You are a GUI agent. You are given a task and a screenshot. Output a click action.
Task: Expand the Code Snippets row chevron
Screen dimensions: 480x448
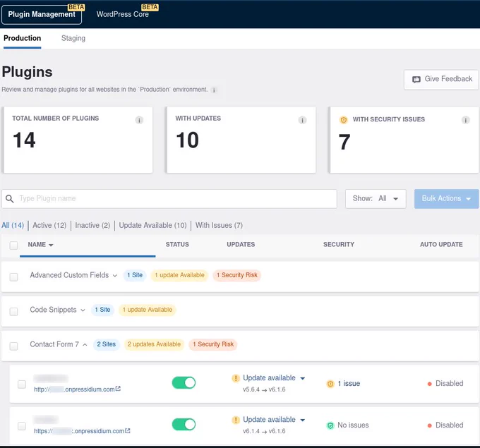pyautogui.click(x=83, y=310)
